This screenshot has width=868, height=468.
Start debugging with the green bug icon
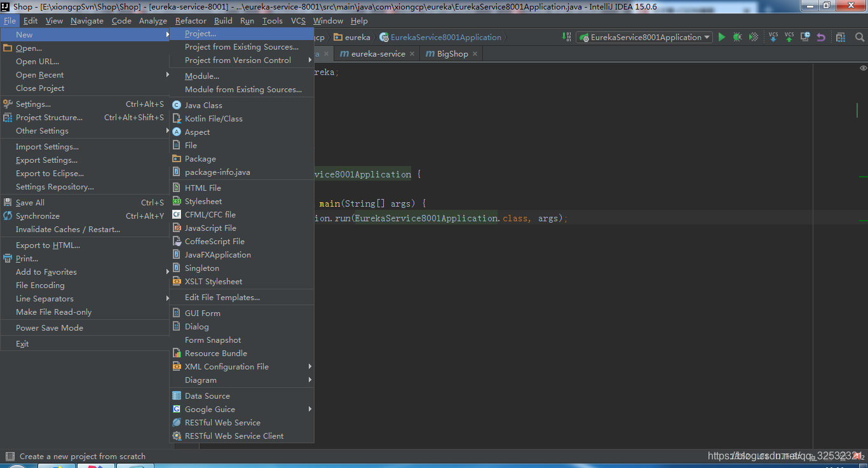pyautogui.click(x=737, y=38)
